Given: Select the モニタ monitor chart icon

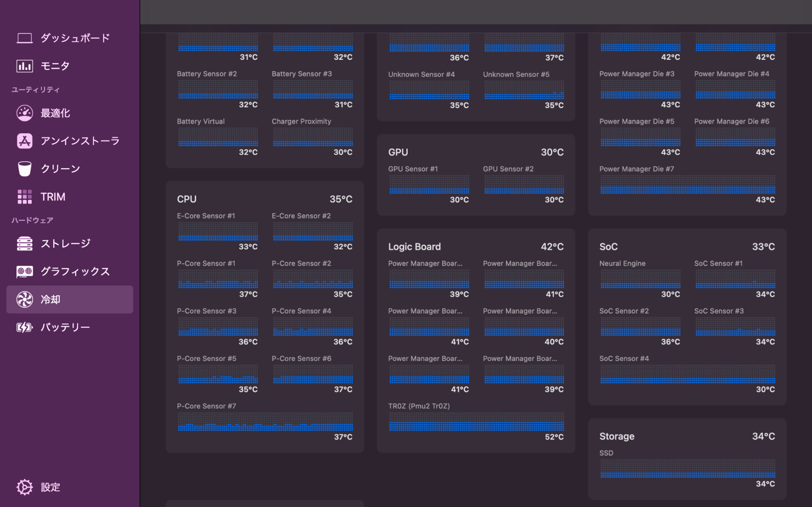Looking at the screenshot, I should (x=24, y=66).
